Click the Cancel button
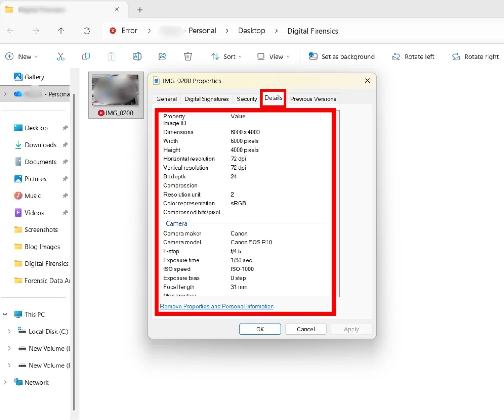Screen dimensions: 504x420 click(x=306, y=329)
